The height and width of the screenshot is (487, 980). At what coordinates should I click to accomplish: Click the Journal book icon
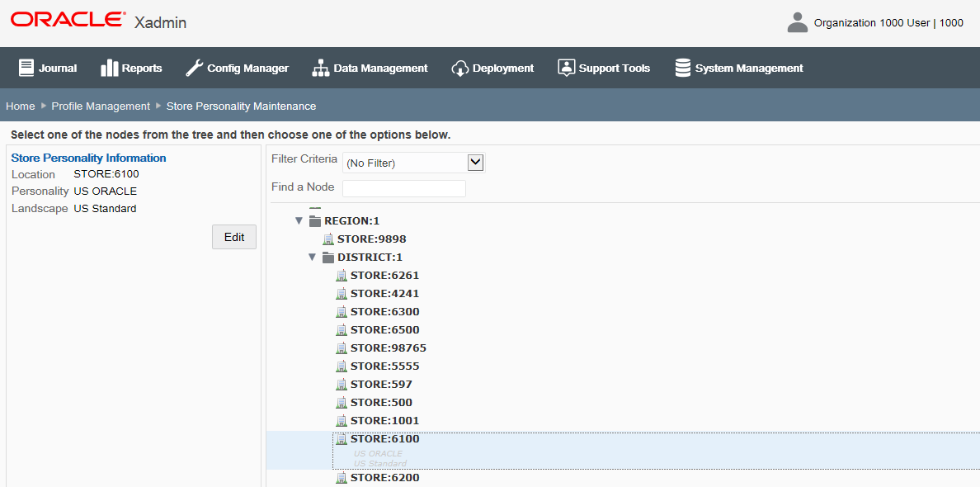26,68
